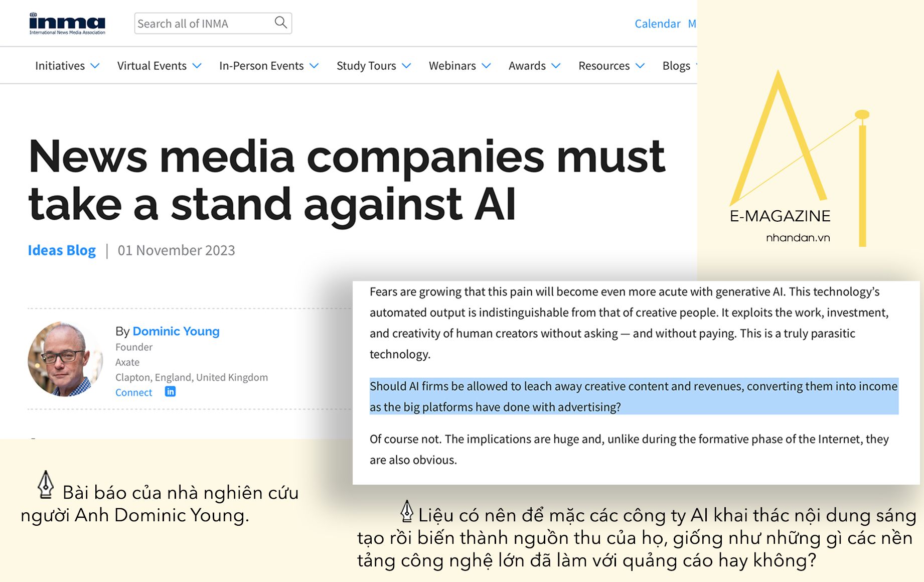Open the Blogs menu item
The height and width of the screenshot is (582, 924).
[x=676, y=66]
